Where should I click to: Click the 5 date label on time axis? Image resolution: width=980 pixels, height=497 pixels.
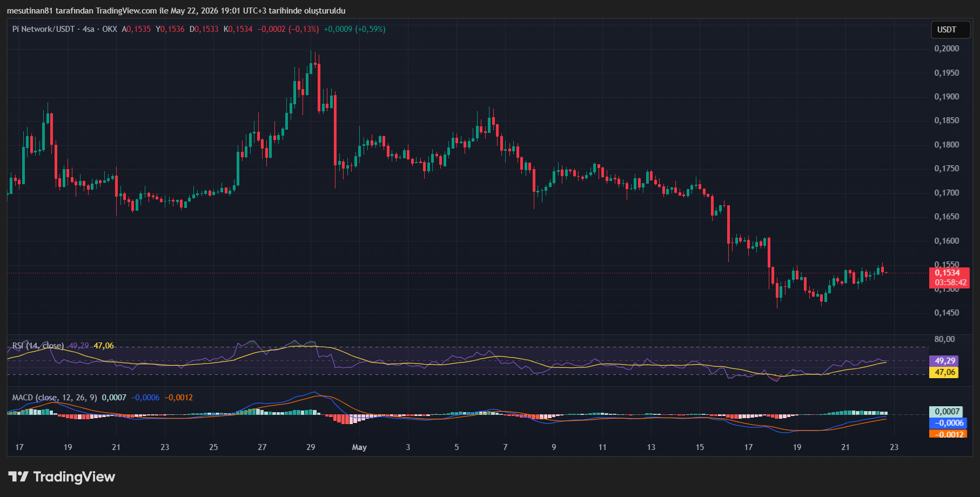(457, 447)
